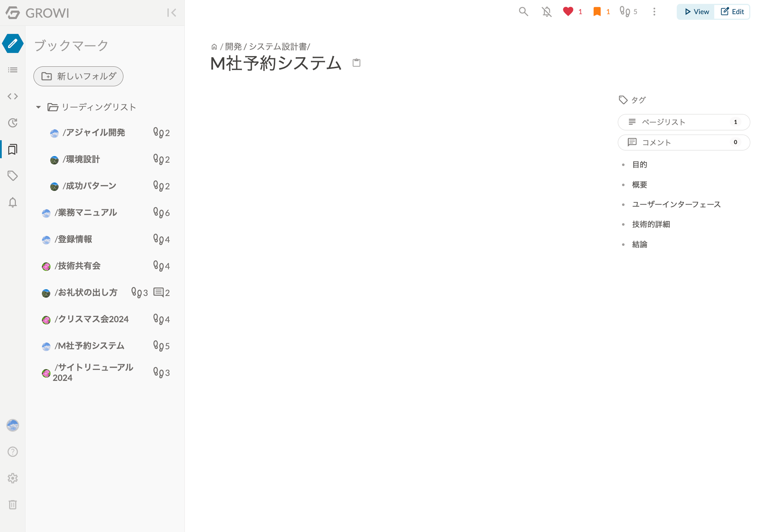Viewport: 763px width, 532px height.
Task: Click the search magnifier icon
Action: (x=523, y=12)
